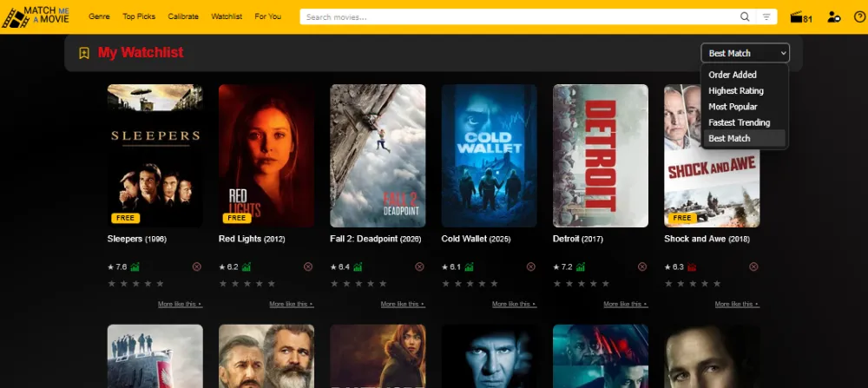Click the trending chart icon for Detroit
868x388 pixels.
(x=580, y=266)
